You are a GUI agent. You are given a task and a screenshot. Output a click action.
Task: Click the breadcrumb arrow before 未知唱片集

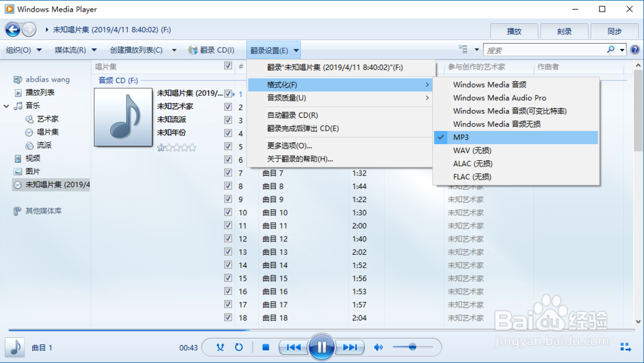[47, 30]
